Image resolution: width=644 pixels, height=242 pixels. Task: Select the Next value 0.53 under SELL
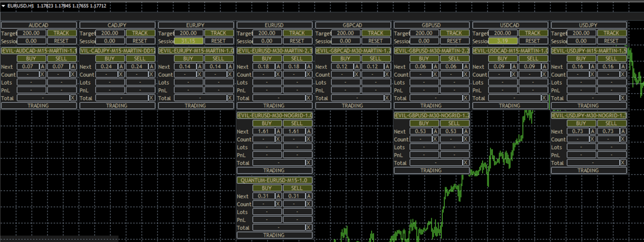click(451, 131)
